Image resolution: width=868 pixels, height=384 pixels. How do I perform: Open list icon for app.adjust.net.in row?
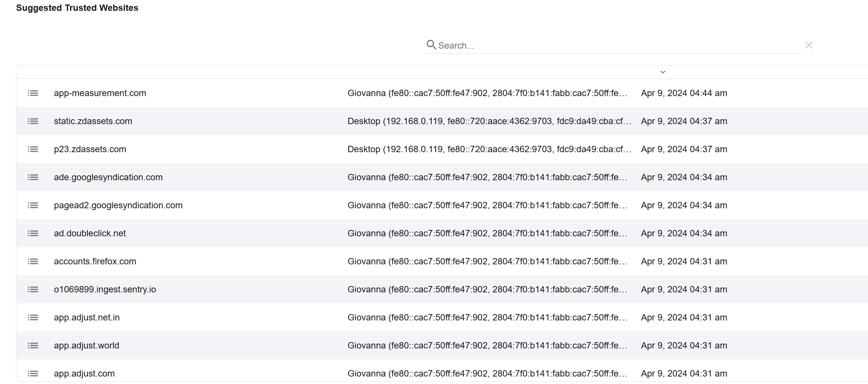33,317
